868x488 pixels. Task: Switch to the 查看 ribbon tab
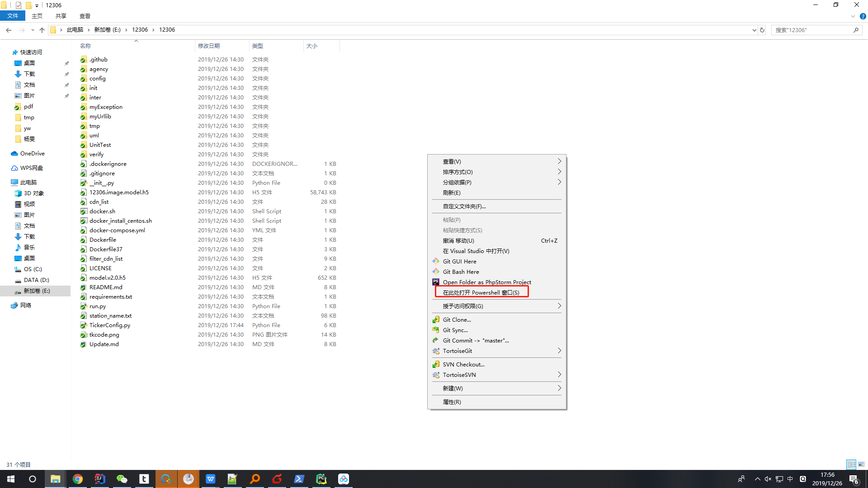(x=85, y=16)
